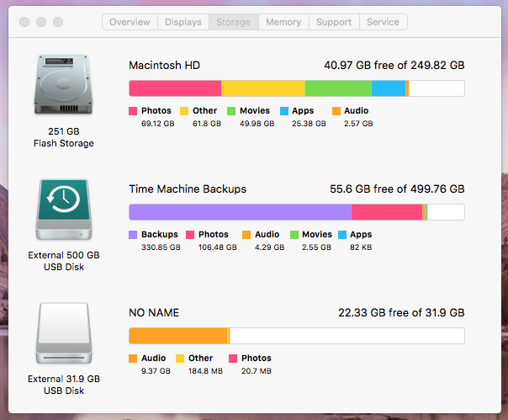This screenshot has width=508, height=420.
Task: Switch to the Service tab
Action: [x=383, y=22]
